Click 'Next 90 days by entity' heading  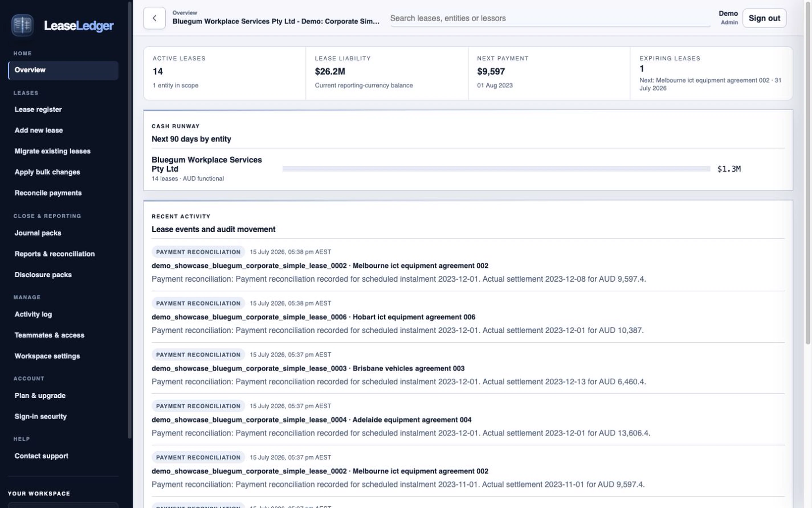(x=191, y=139)
